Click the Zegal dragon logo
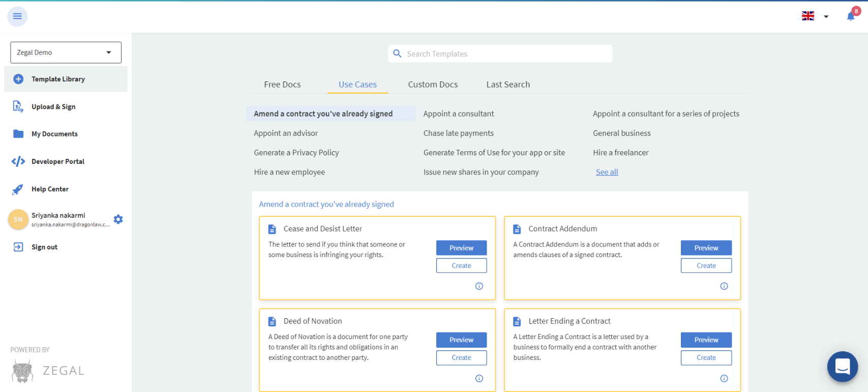Viewport: 868px width, 392px height. tap(22, 371)
